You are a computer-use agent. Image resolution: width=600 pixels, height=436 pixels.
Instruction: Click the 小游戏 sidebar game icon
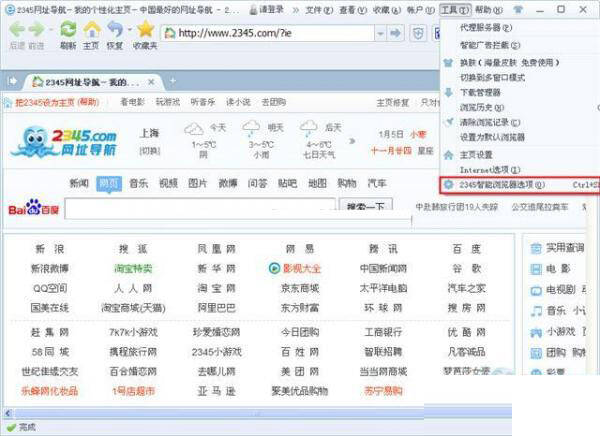pyautogui.click(x=536, y=332)
